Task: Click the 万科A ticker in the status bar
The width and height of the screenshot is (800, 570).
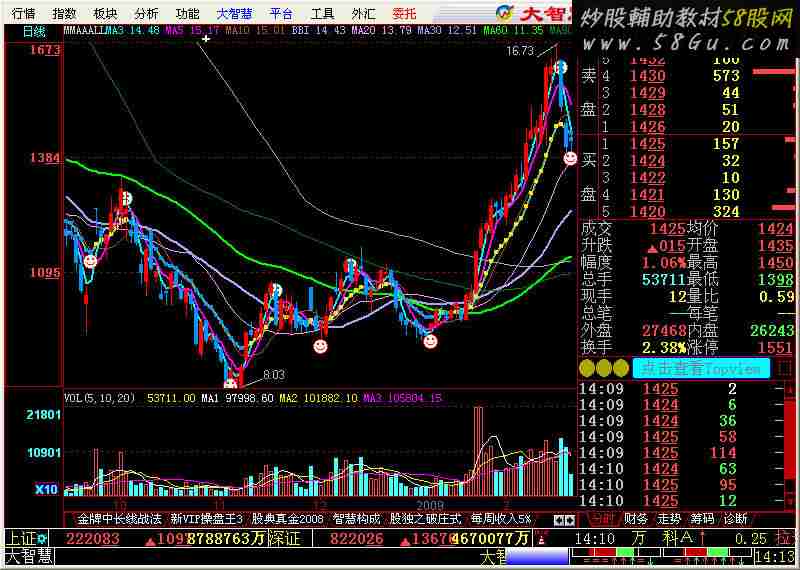Action: pyautogui.click(x=663, y=538)
